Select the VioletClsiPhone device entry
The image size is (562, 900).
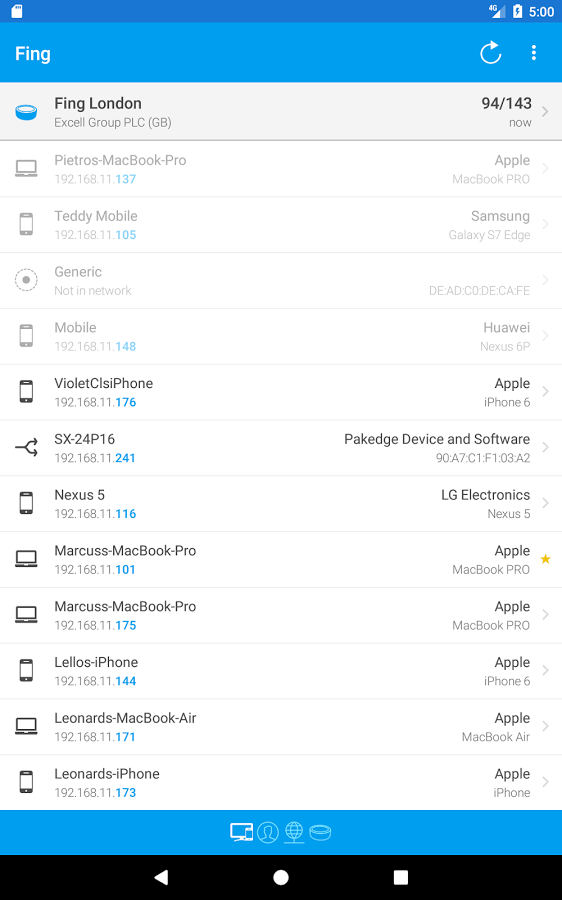click(x=281, y=392)
